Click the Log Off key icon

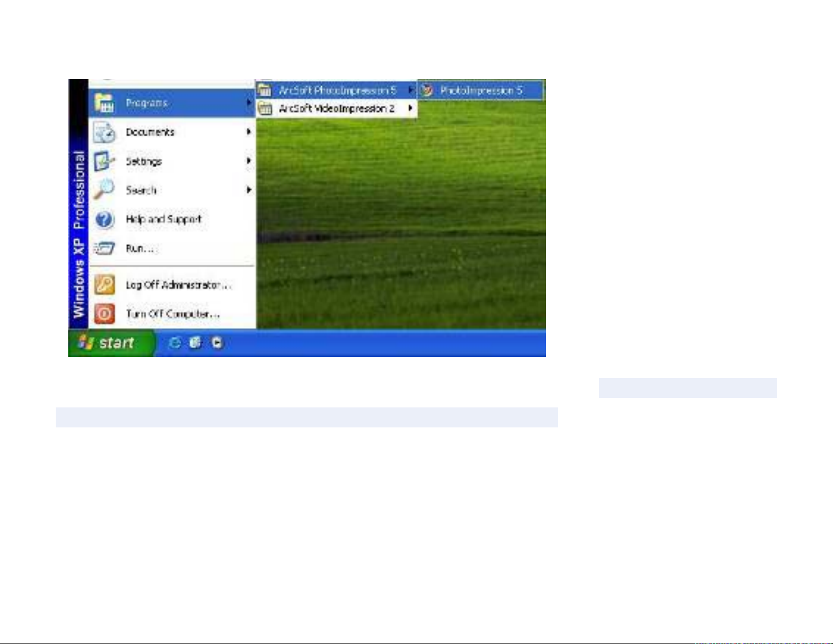[x=104, y=285]
